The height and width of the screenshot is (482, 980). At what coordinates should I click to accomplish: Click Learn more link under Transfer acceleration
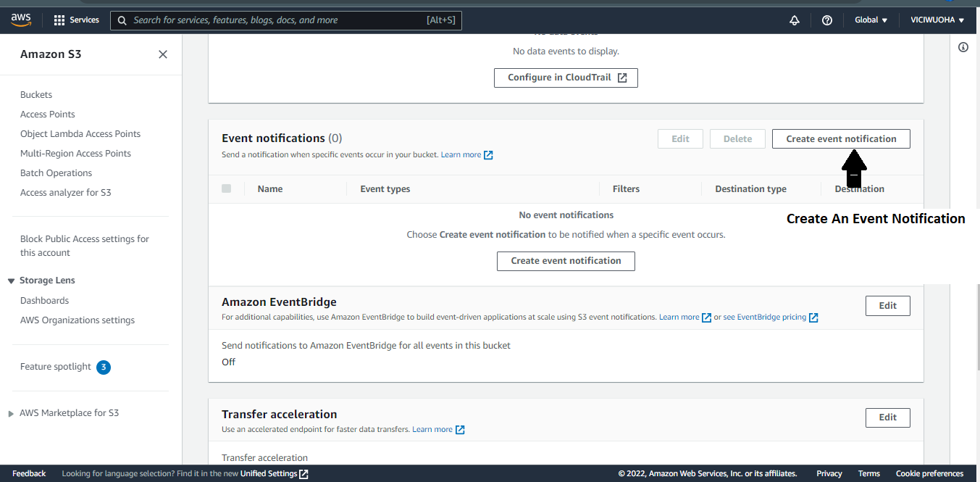[432, 430]
